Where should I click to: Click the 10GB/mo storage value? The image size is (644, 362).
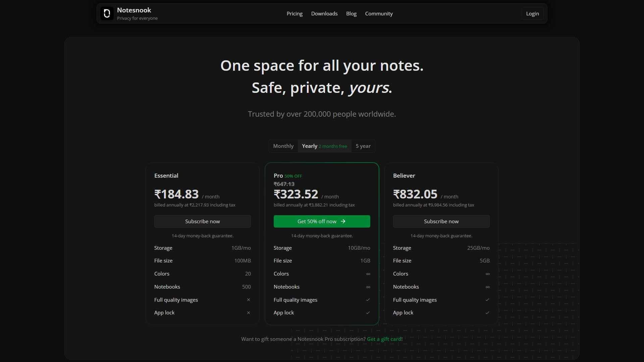[x=359, y=248]
